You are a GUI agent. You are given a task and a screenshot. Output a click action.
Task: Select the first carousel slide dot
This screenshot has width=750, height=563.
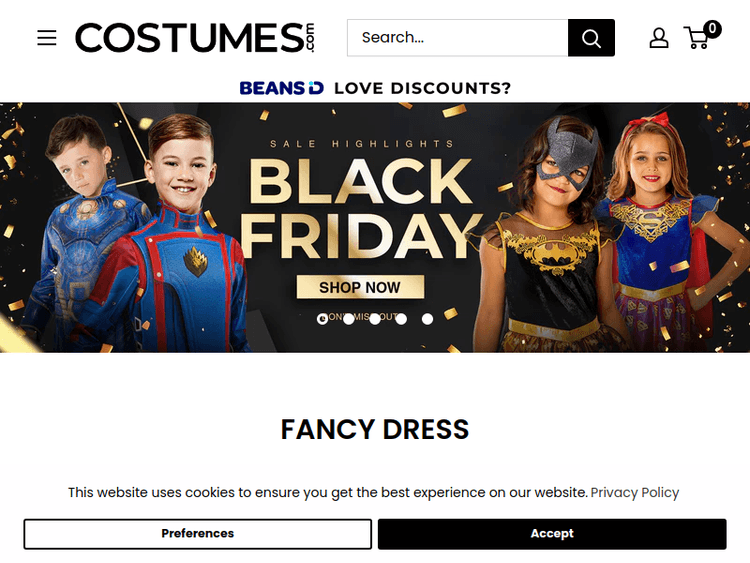pyautogui.click(x=322, y=319)
